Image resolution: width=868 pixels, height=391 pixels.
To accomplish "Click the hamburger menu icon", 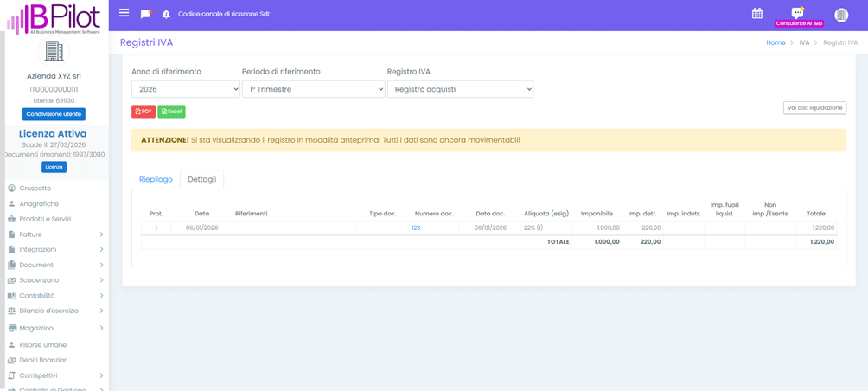I will coord(124,14).
